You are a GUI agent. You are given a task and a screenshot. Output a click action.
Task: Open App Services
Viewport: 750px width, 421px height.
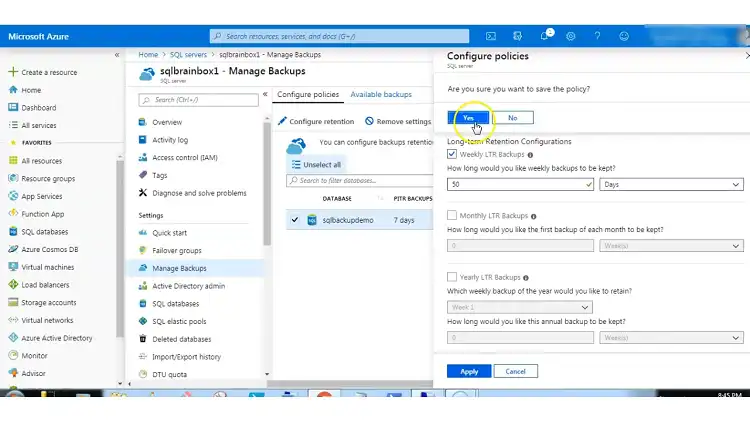coord(42,196)
